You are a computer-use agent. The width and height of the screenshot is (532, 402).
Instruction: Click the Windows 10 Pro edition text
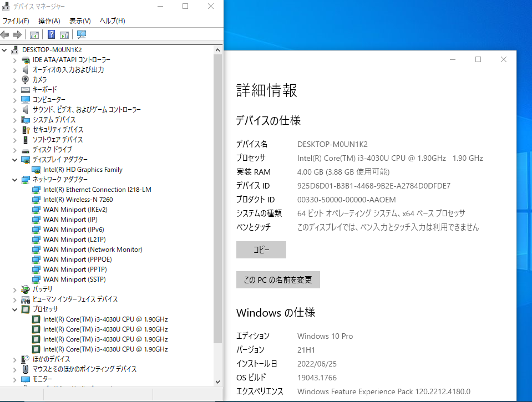pos(325,336)
